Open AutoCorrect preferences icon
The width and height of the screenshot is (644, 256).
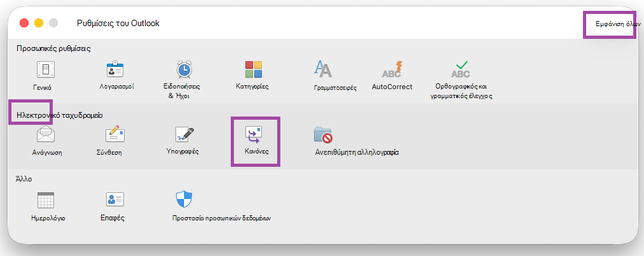pyautogui.click(x=392, y=69)
